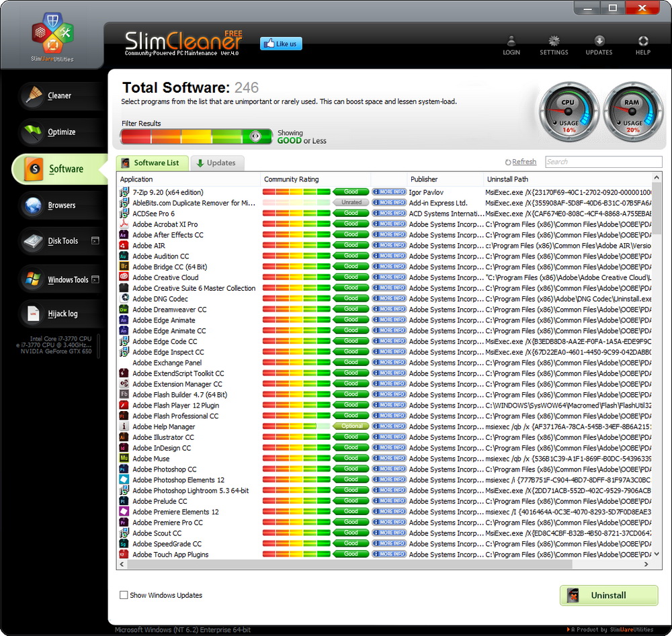Click the RAM usage gauge
Viewport: 672px width, 636px height.
coord(632,112)
